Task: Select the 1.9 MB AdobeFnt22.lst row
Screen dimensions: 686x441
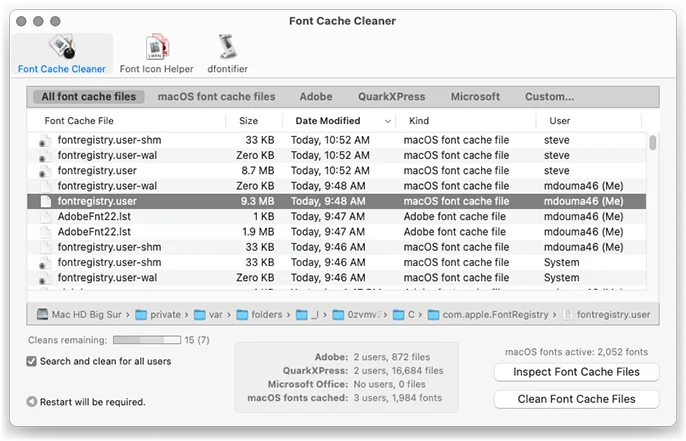Action: [336, 232]
